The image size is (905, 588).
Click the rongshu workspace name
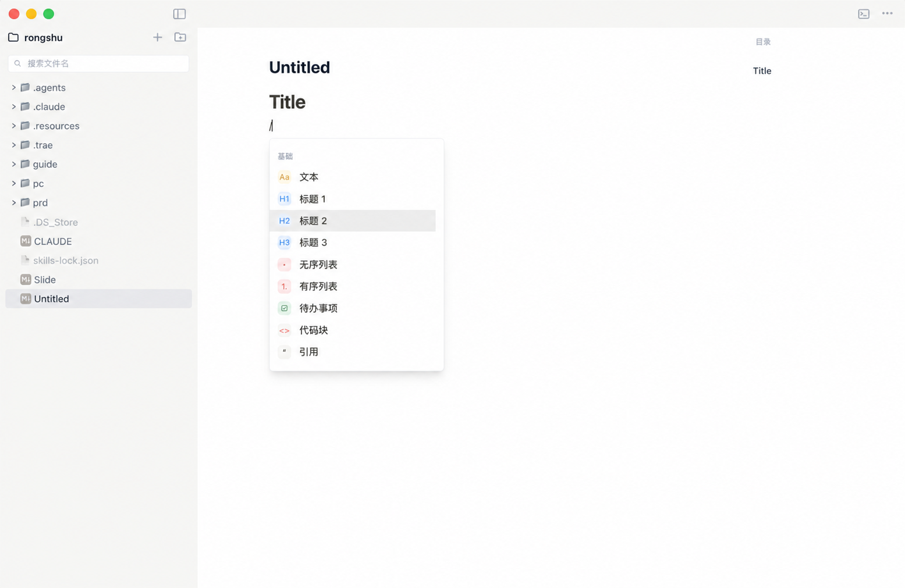(44, 37)
